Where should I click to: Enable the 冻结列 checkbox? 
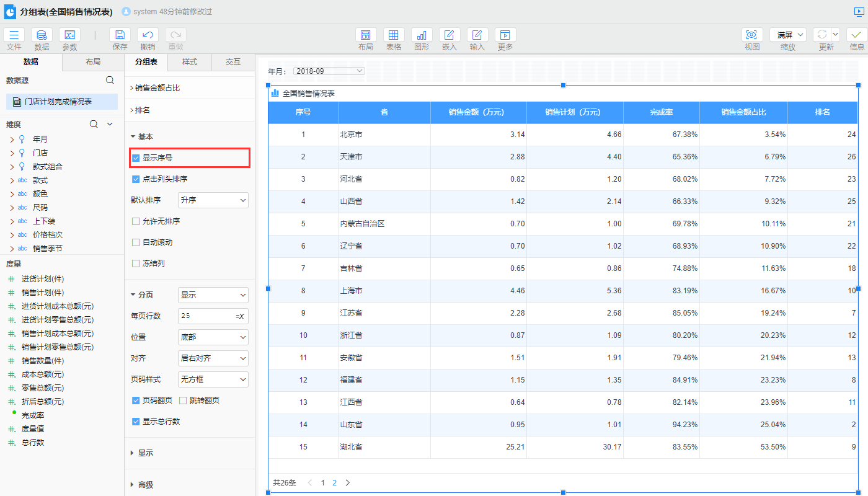click(x=136, y=263)
